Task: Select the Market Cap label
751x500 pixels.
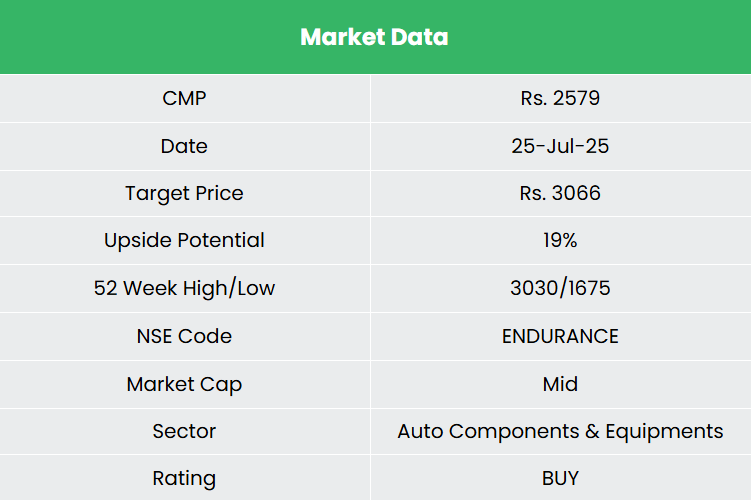Action: [x=184, y=384]
